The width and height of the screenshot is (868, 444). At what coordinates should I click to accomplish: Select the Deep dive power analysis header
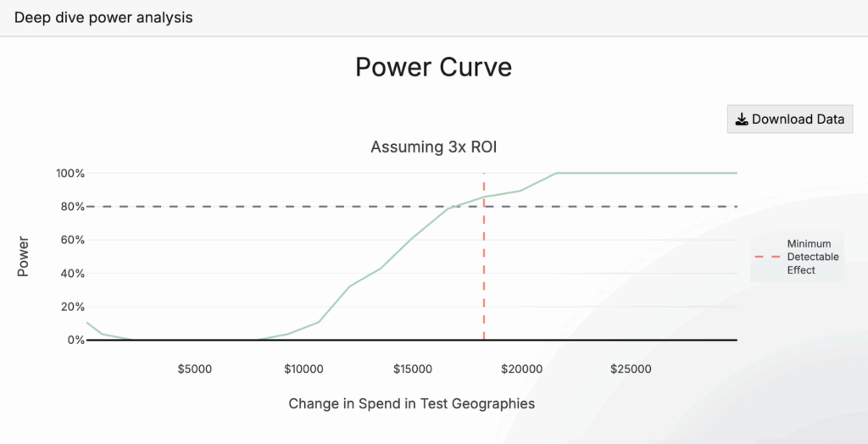click(103, 17)
